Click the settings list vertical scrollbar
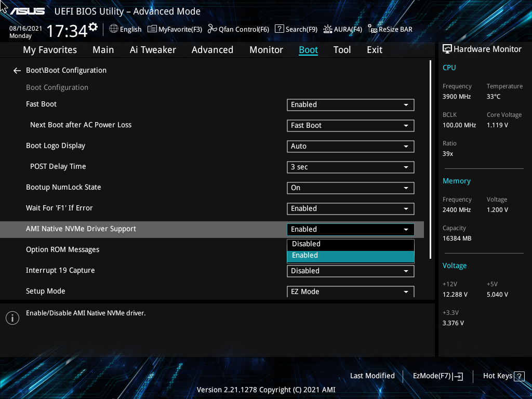 pos(430,159)
